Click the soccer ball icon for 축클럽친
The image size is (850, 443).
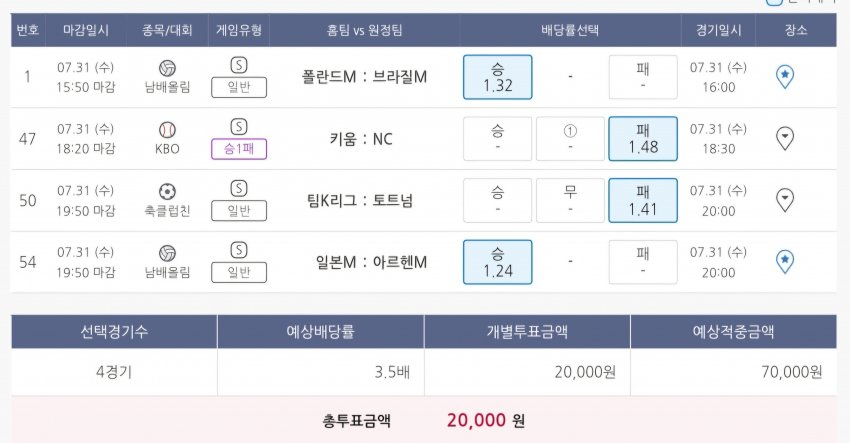[x=167, y=192]
